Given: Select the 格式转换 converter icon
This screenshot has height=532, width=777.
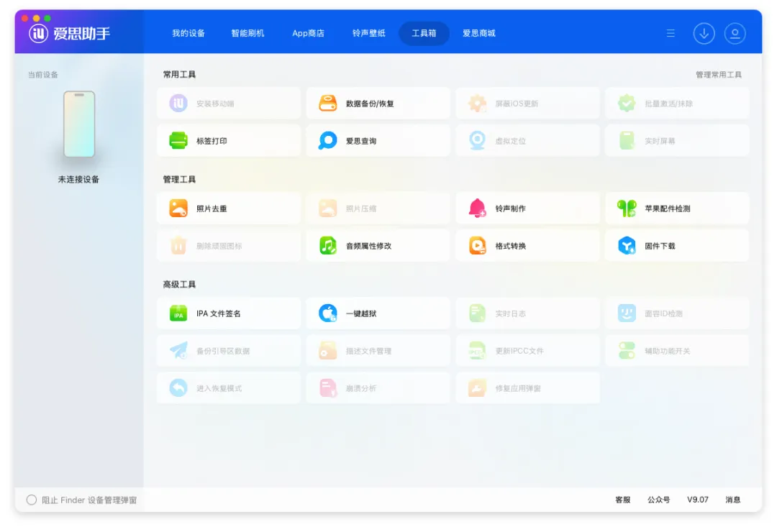Looking at the screenshot, I should (477, 246).
